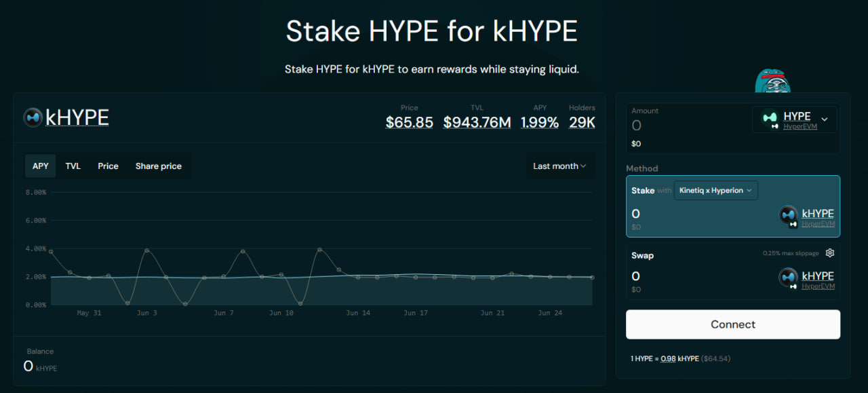Switch chart to the APY tab
Image resolution: width=868 pixels, height=393 pixels.
pyautogui.click(x=41, y=166)
